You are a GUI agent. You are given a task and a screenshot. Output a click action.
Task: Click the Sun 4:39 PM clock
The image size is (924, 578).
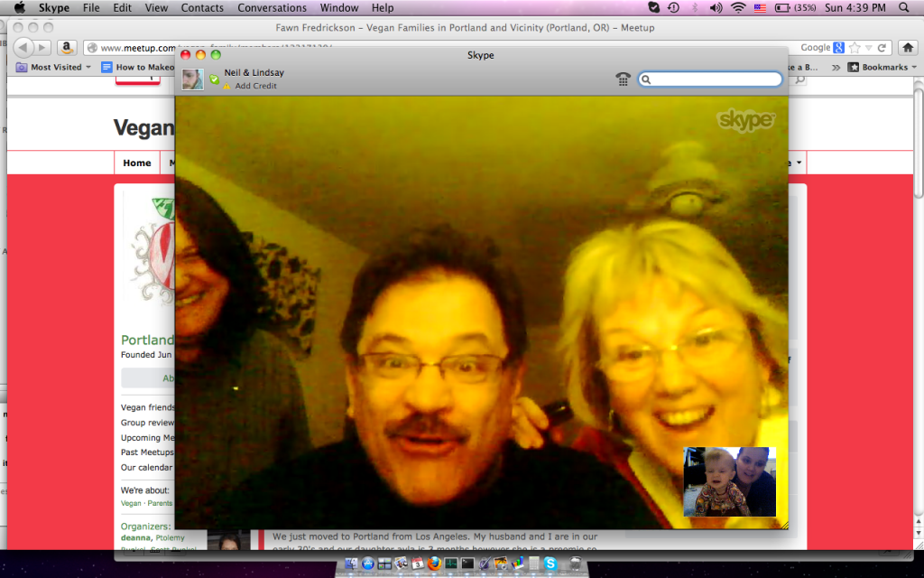click(x=855, y=7)
